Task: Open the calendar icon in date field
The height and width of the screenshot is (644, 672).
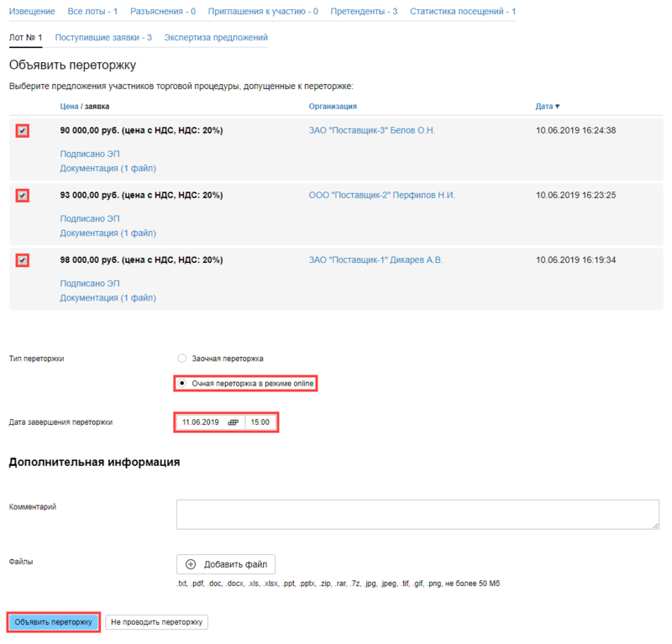Action: click(233, 422)
